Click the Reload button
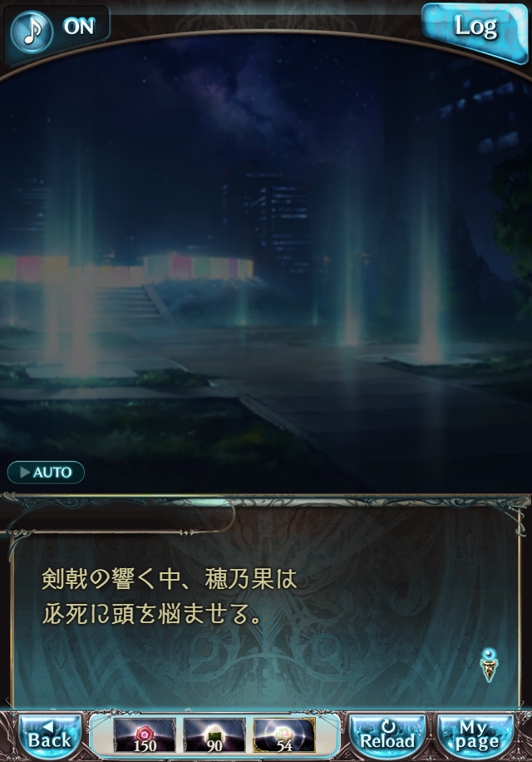This screenshot has width=532, height=762. click(x=387, y=735)
